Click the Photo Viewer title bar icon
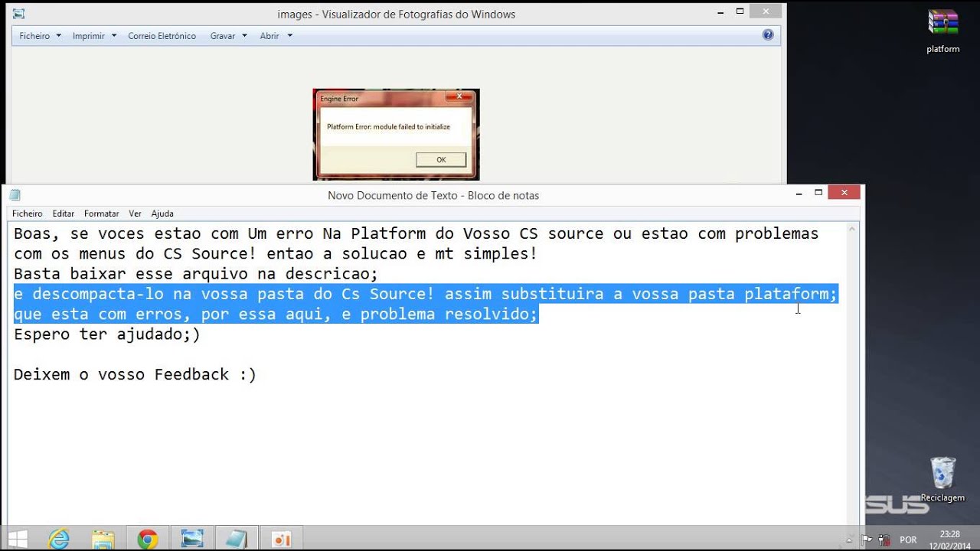Viewport: 980px width, 551px height. pos(19,14)
